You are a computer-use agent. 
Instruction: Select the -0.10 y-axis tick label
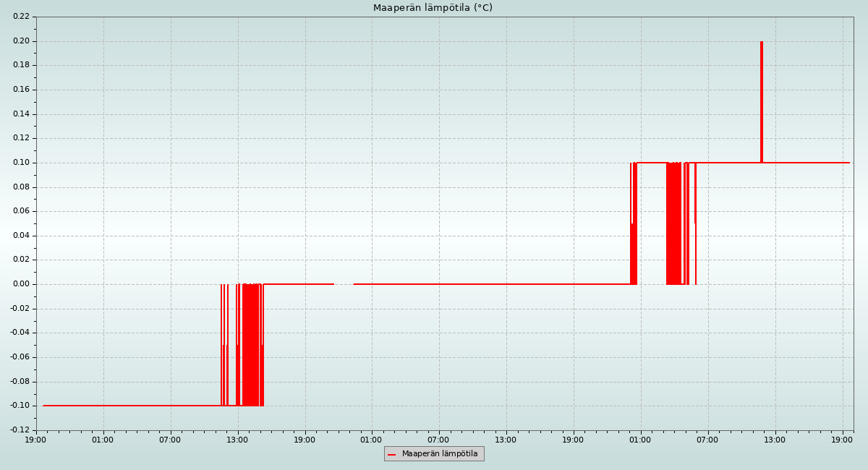tap(20, 405)
